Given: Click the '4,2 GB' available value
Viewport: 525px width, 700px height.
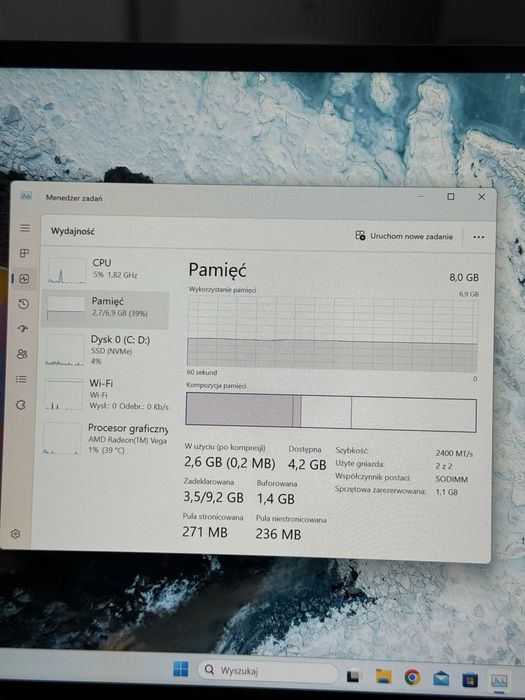Looking at the screenshot, I should [x=307, y=465].
